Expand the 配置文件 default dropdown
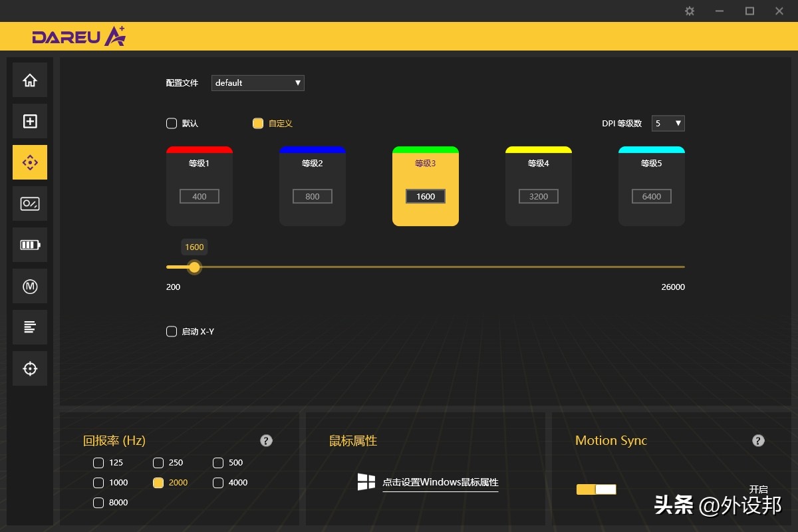Screen dimensions: 798x532 257,83
